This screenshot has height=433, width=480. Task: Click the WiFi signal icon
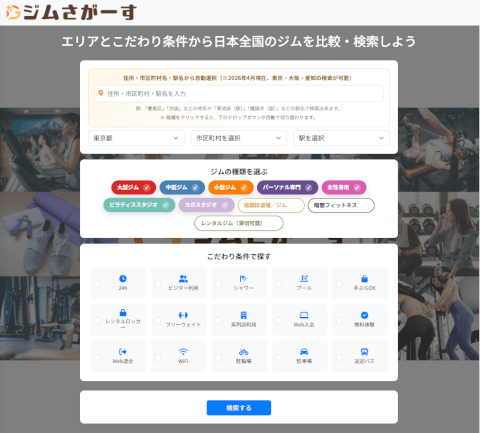coord(183,352)
